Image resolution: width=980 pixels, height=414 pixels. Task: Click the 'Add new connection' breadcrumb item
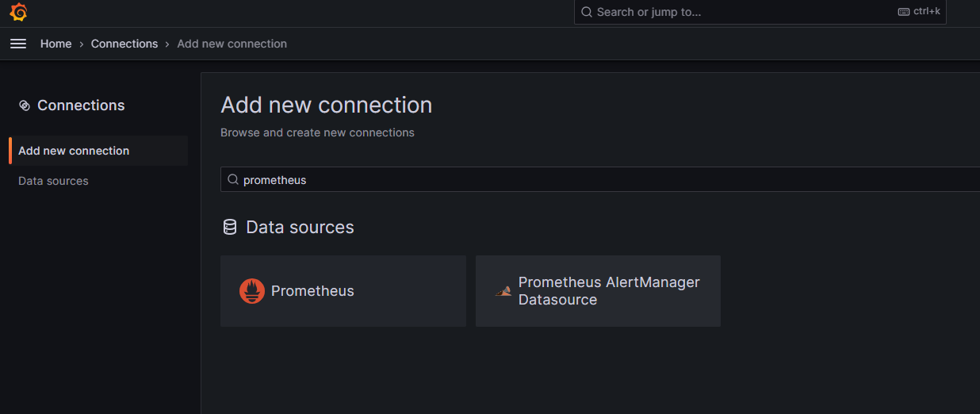tap(232, 44)
